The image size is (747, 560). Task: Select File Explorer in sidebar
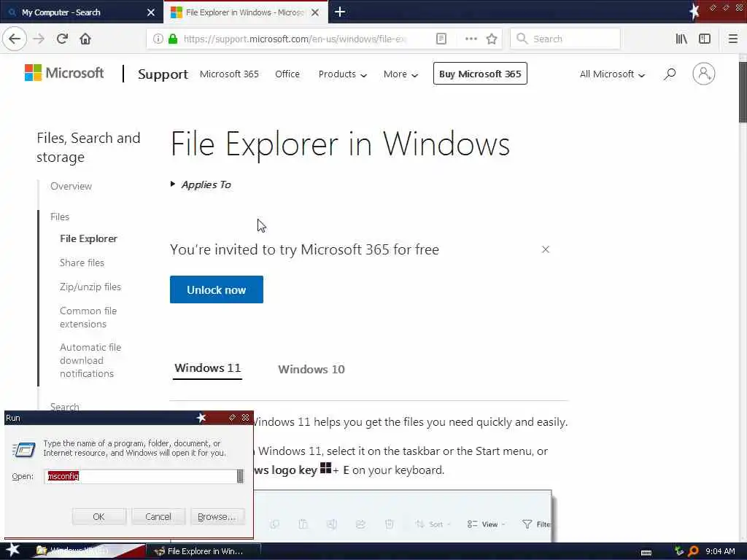click(x=88, y=238)
